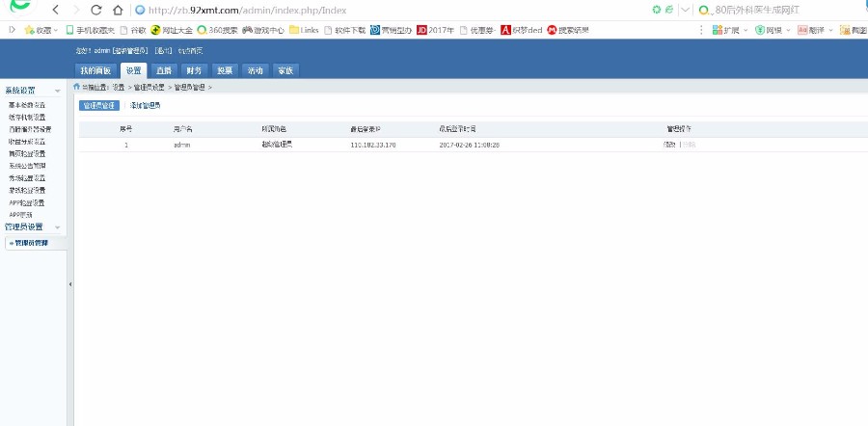Reload the page with the refresh icon

[96, 10]
